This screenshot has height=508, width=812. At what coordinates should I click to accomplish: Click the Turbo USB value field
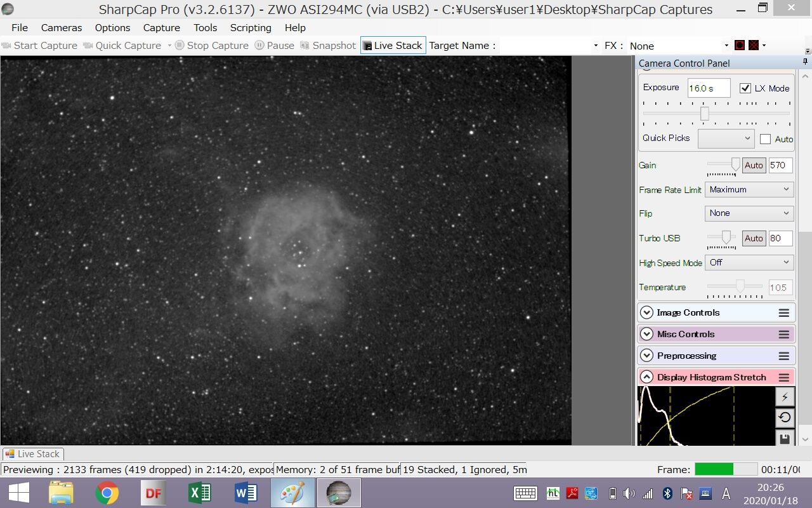(780, 238)
